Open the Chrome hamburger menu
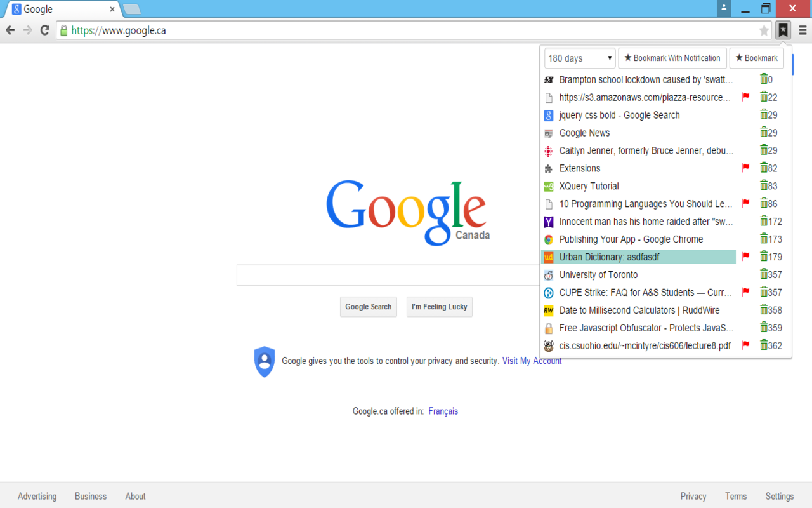812x508 pixels. pos(802,30)
